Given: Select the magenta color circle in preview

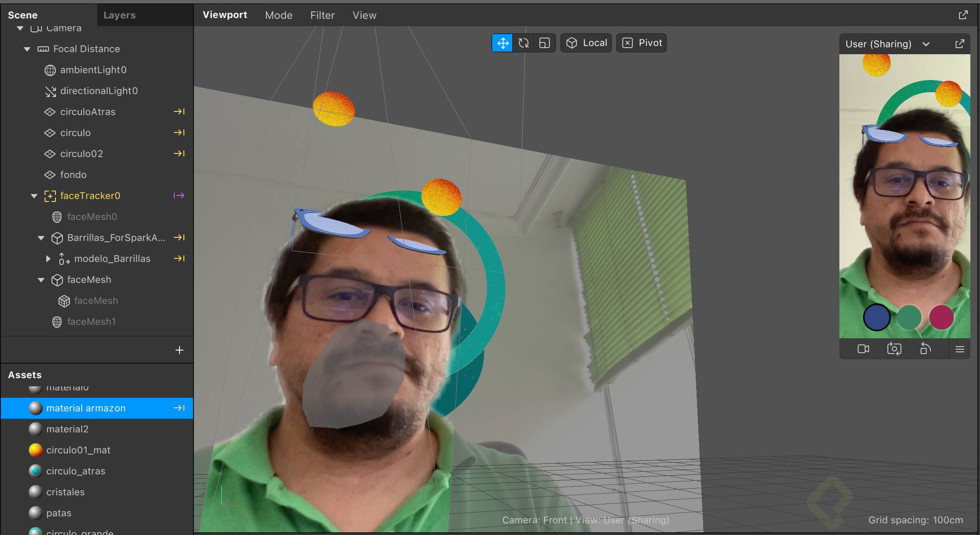Looking at the screenshot, I should (x=941, y=317).
